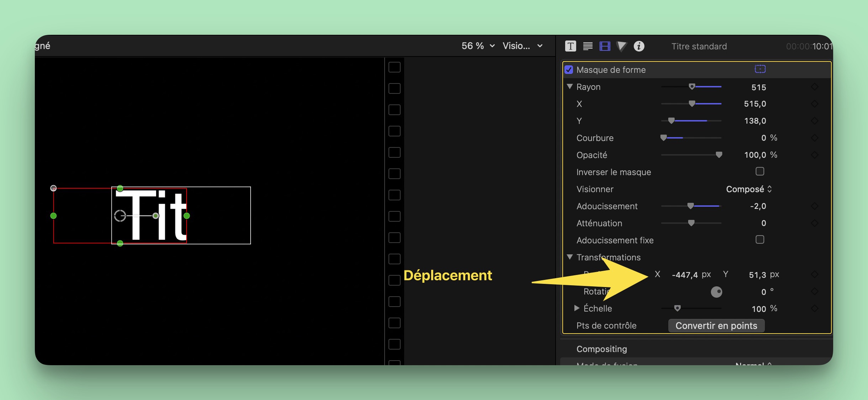Click the Convertir en points button
Viewport: 868px width, 400px height.
(716, 326)
